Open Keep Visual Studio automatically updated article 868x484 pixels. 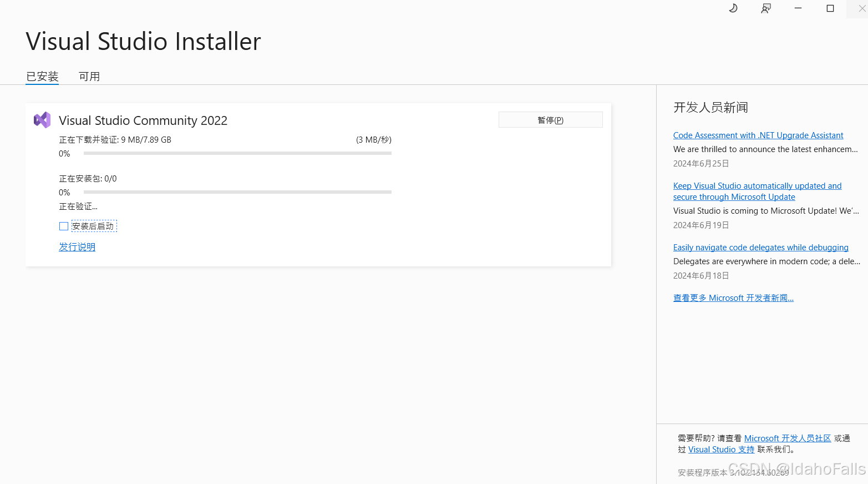757,191
